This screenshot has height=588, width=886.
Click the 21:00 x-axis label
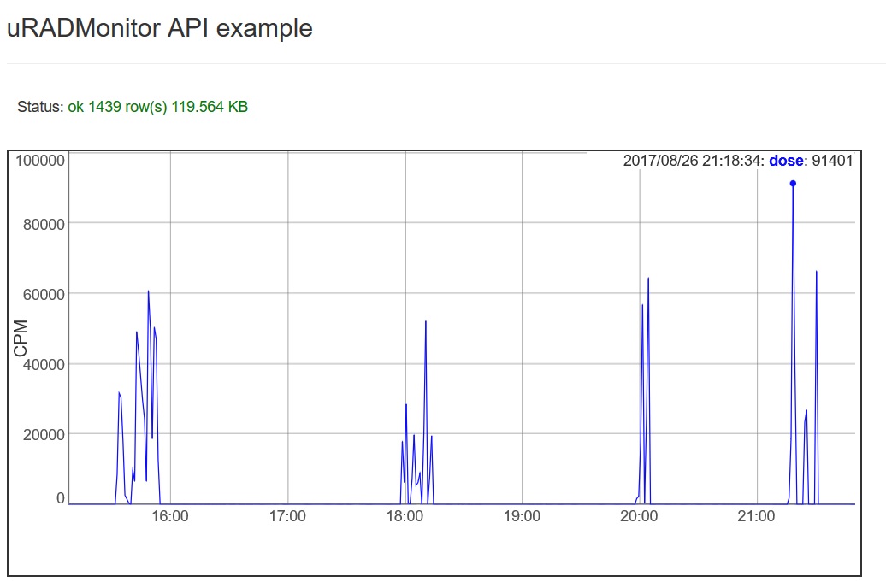[757, 516]
